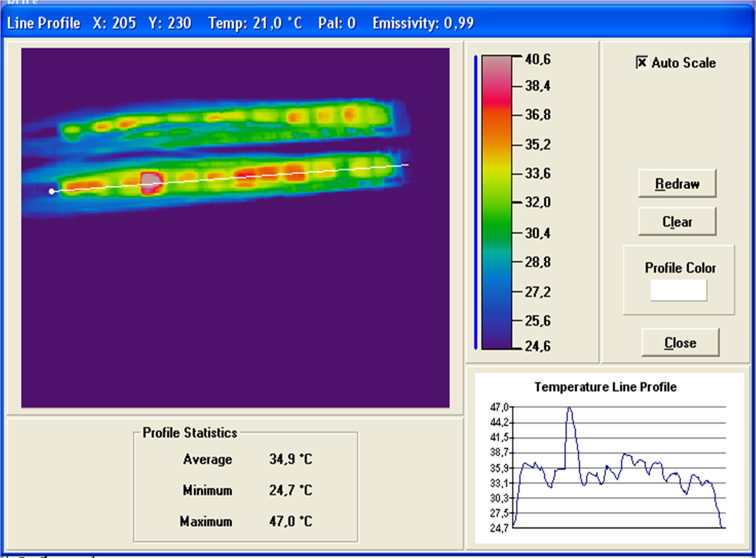
Task: Select the white start point of the profile line
Action: (x=52, y=191)
